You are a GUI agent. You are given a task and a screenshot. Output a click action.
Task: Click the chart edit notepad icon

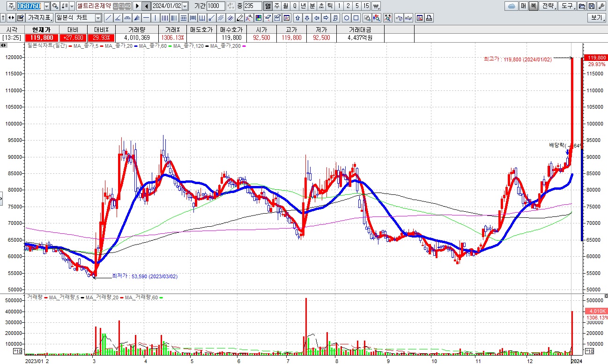pyautogui.click(x=21, y=18)
